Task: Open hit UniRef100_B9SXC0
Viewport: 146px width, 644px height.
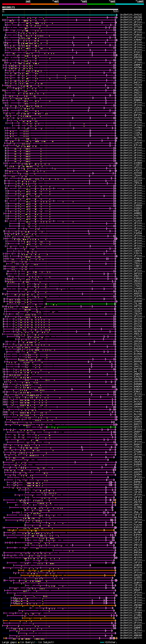Action: 131,25
